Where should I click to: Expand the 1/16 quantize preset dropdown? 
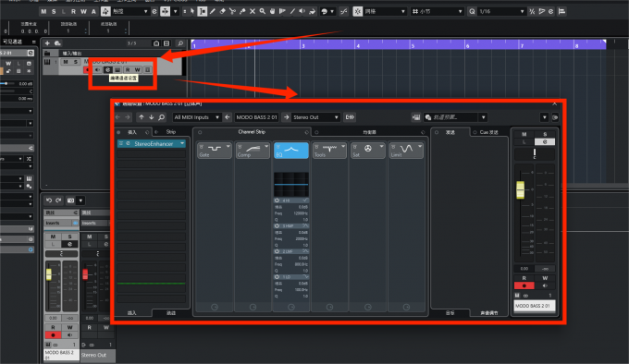501,12
